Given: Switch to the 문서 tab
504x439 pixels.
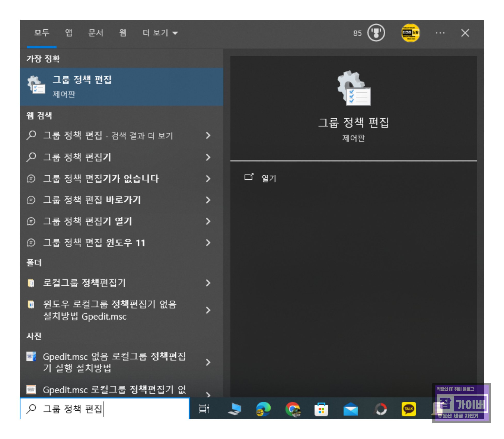Looking at the screenshot, I should (96, 33).
